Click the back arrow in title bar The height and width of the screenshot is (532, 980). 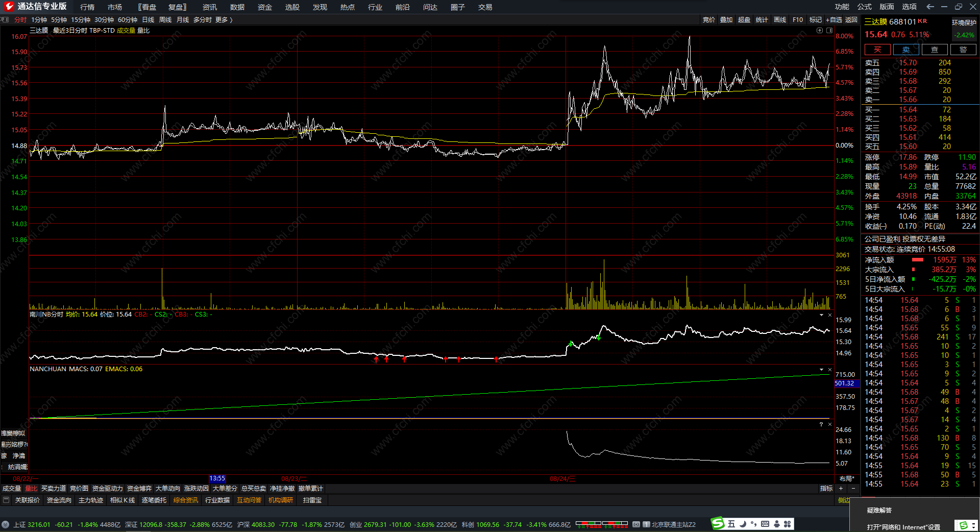[930, 7]
